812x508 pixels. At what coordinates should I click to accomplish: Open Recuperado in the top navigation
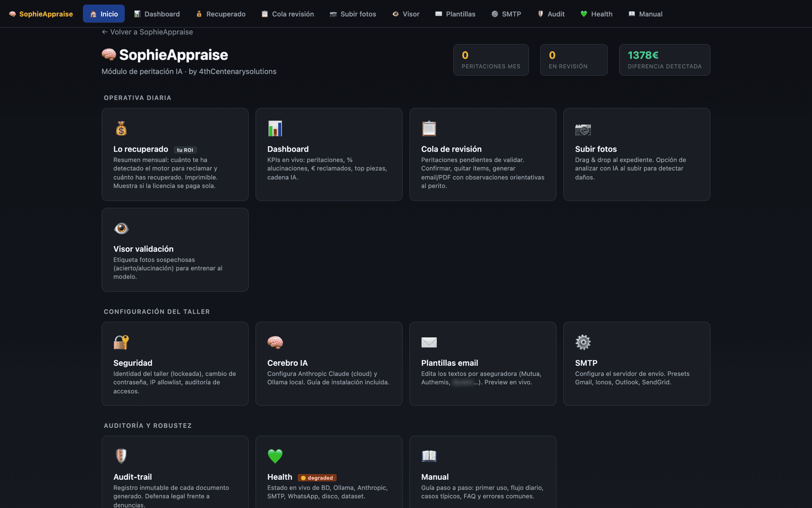click(x=220, y=14)
